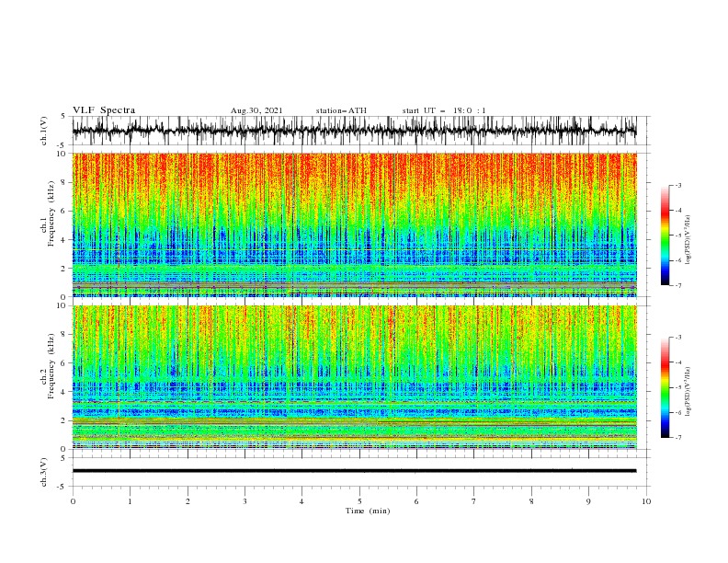The image size is (728, 563).
Task: Click the time axis tick label '6'
Action: point(416,501)
